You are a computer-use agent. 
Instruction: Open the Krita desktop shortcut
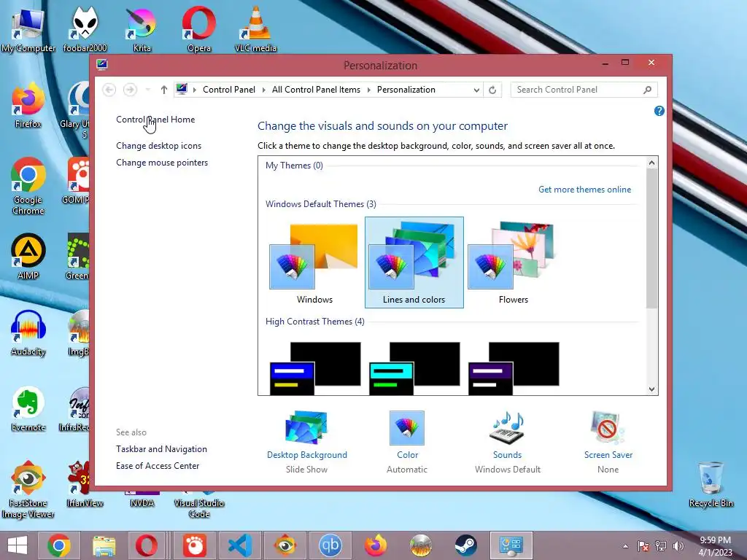pos(142,28)
